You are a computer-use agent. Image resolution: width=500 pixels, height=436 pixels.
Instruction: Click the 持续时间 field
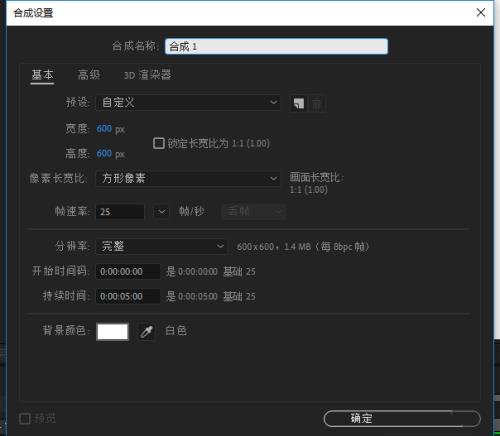[x=128, y=296]
